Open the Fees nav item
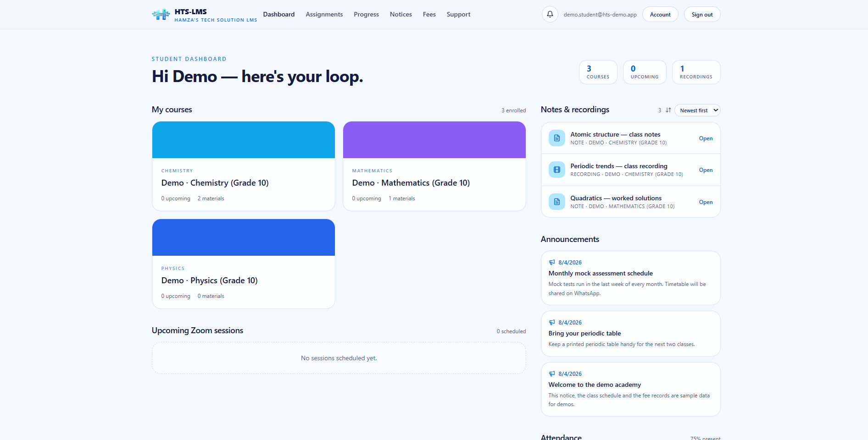Viewport: 868px width, 440px height. click(x=429, y=14)
